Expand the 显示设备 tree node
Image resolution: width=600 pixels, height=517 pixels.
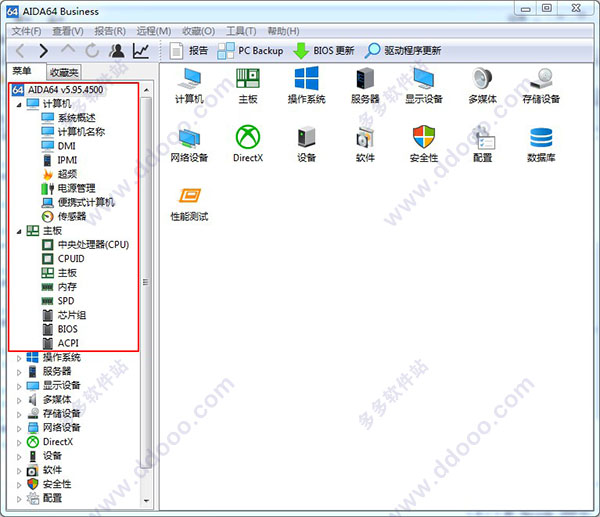(19, 387)
